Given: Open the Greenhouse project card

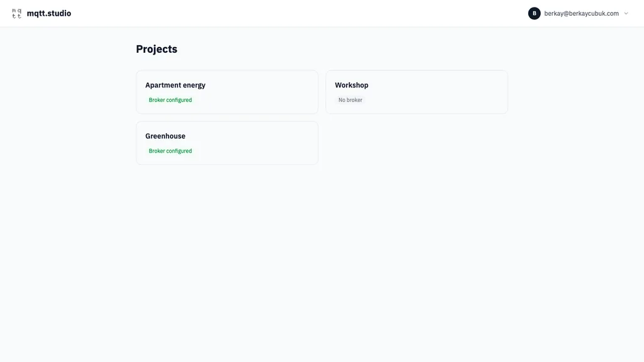Looking at the screenshot, I should pos(227,143).
